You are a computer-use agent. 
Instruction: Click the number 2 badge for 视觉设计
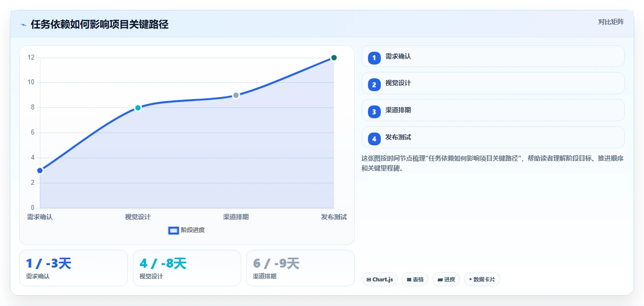coord(374,85)
